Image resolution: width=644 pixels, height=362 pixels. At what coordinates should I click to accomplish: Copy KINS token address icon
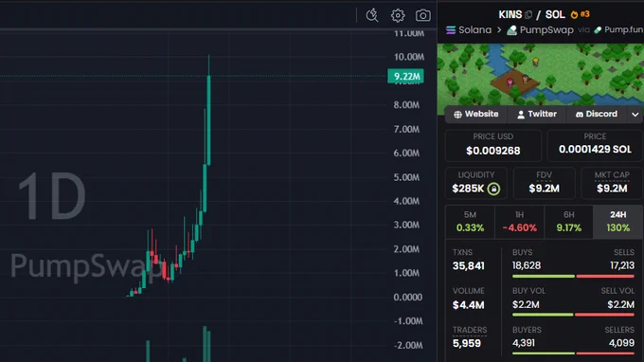[528, 15]
